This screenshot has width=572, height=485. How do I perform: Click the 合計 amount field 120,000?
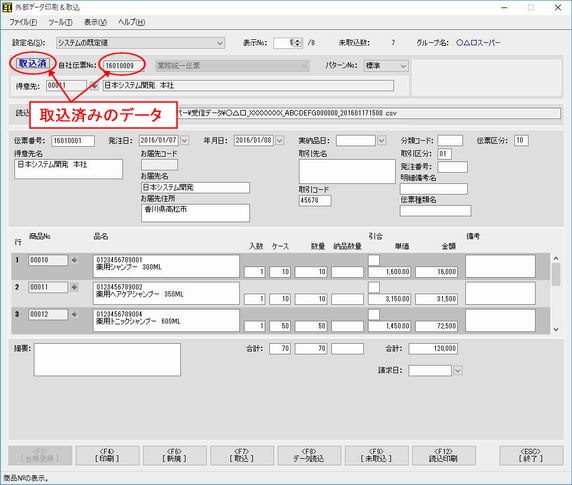coord(433,349)
